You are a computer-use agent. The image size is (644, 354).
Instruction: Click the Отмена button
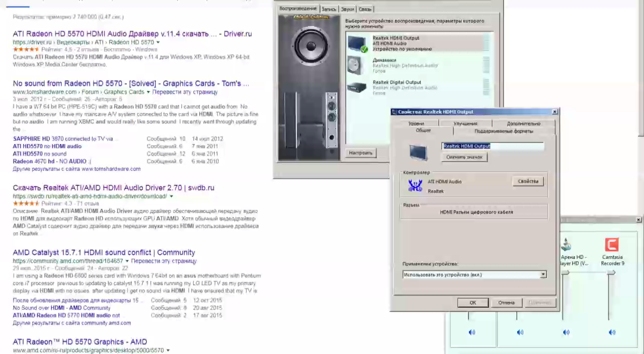click(506, 303)
